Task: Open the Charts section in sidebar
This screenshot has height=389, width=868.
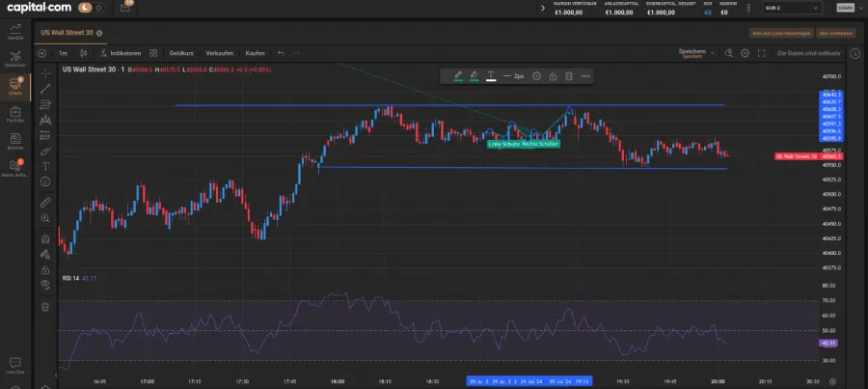Action: point(14,87)
